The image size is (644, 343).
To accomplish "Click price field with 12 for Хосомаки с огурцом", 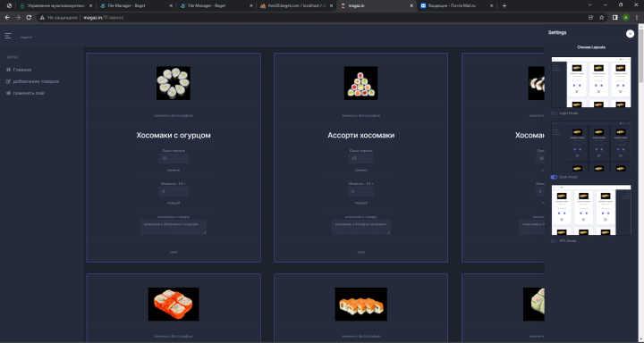I will click(174, 158).
